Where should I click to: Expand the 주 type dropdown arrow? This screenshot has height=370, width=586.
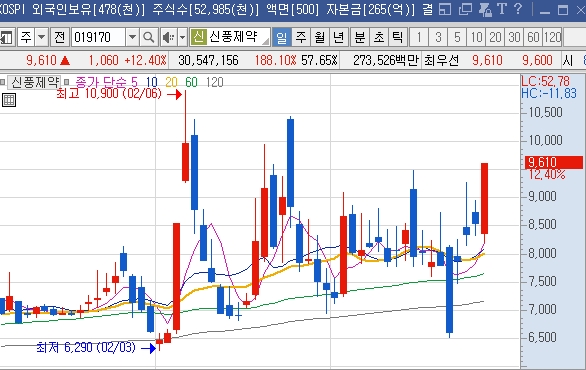click(41, 37)
